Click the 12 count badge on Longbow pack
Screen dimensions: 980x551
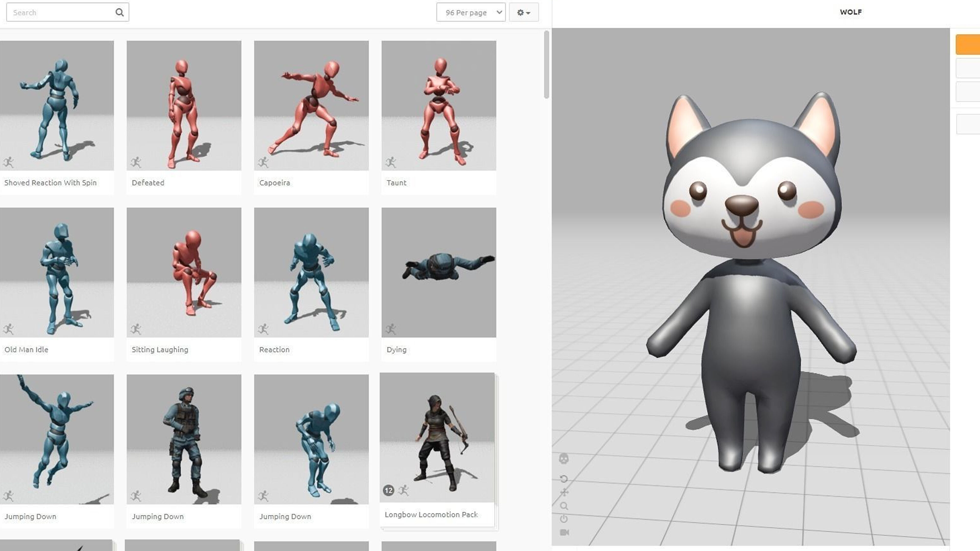point(388,490)
